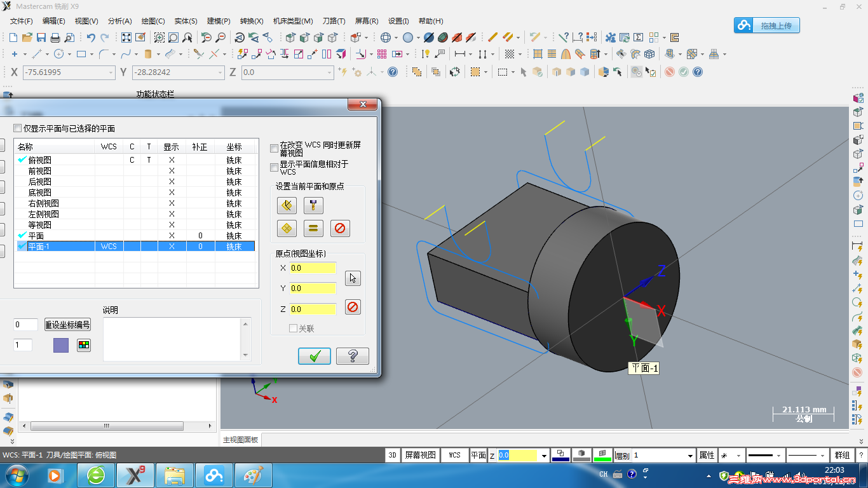Open the Windows Start menu
Viewport: 868px width, 488px height.
[x=15, y=475]
